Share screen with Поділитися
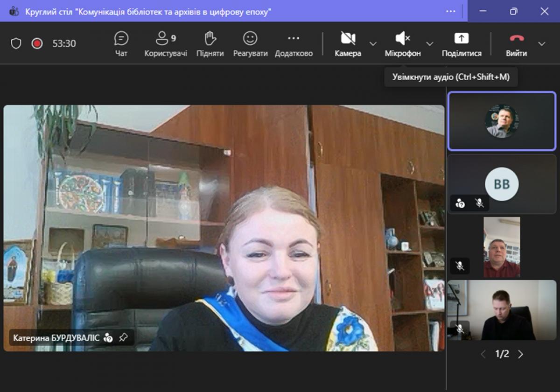Screen dimensions: 560x392 [462, 44]
